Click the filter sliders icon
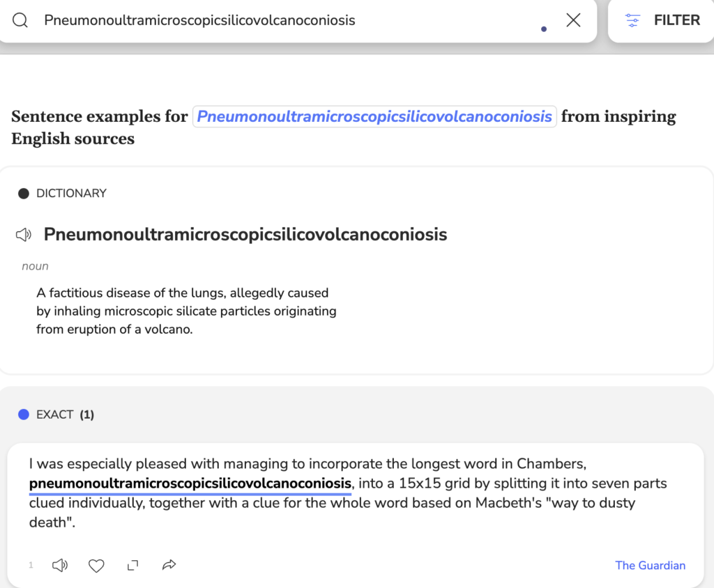The height and width of the screenshot is (588, 714). coord(632,20)
